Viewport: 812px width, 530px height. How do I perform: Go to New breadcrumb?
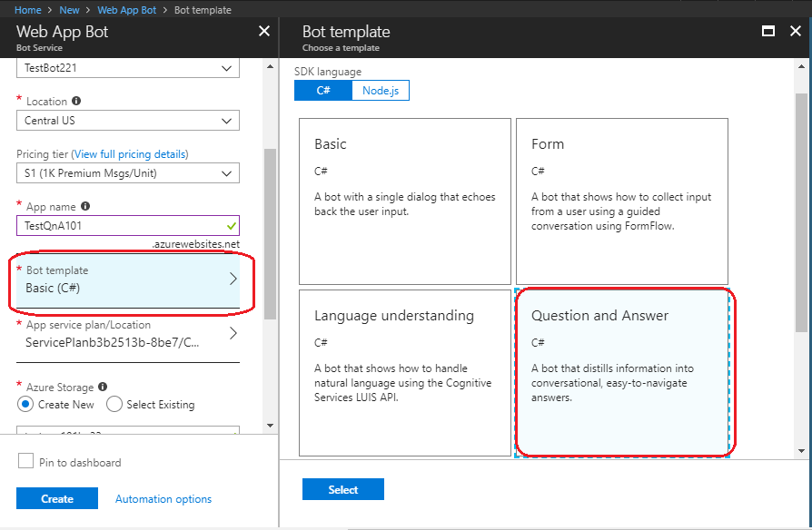pos(69,10)
